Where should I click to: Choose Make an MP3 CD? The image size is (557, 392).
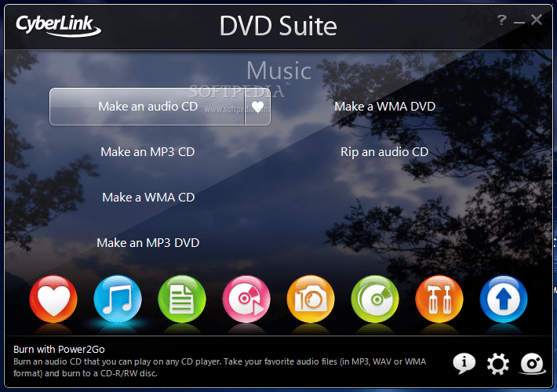tap(147, 152)
